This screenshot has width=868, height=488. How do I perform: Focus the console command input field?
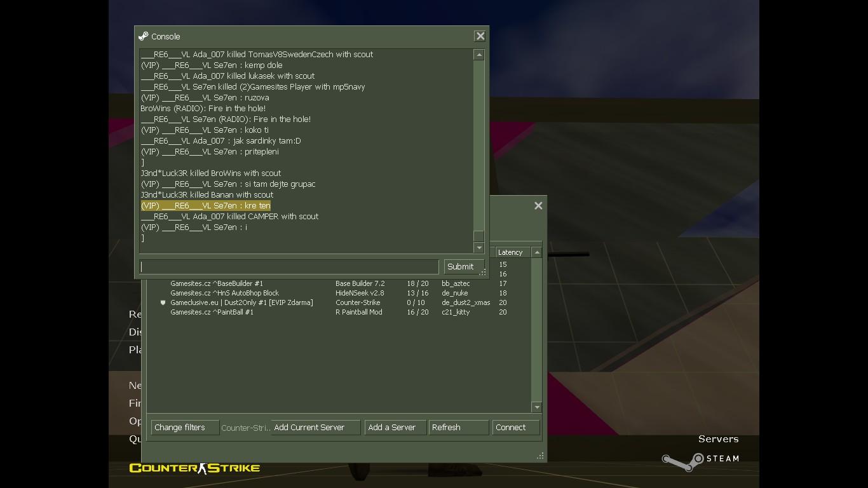(289, 266)
